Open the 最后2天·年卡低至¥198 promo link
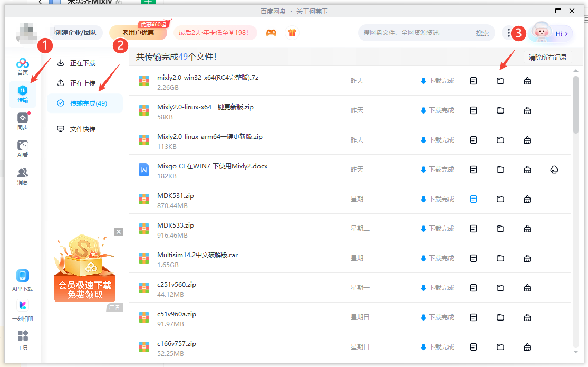 215,33
